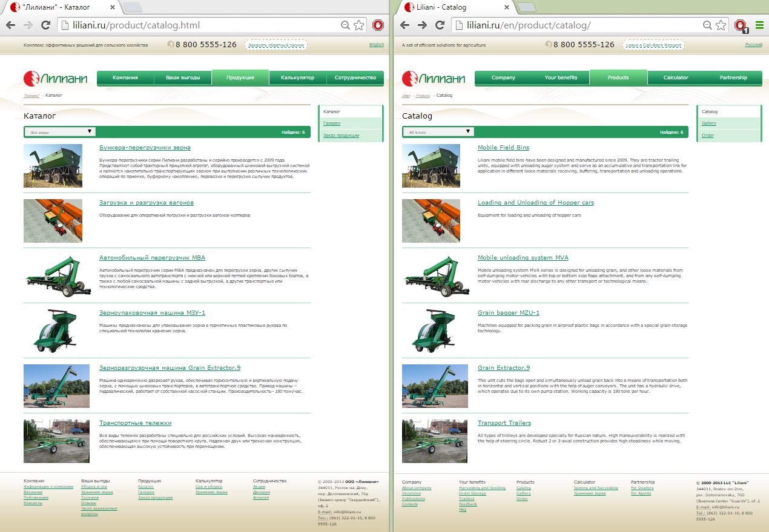The width and height of the screenshot is (769, 532).
Task: Open "For Dealers" footer link
Action: click(x=642, y=488)
